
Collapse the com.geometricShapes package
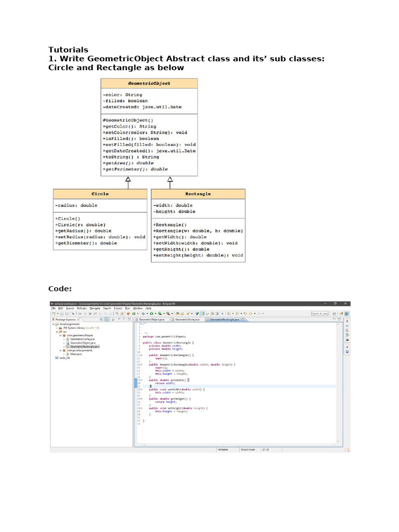[60, 336]
